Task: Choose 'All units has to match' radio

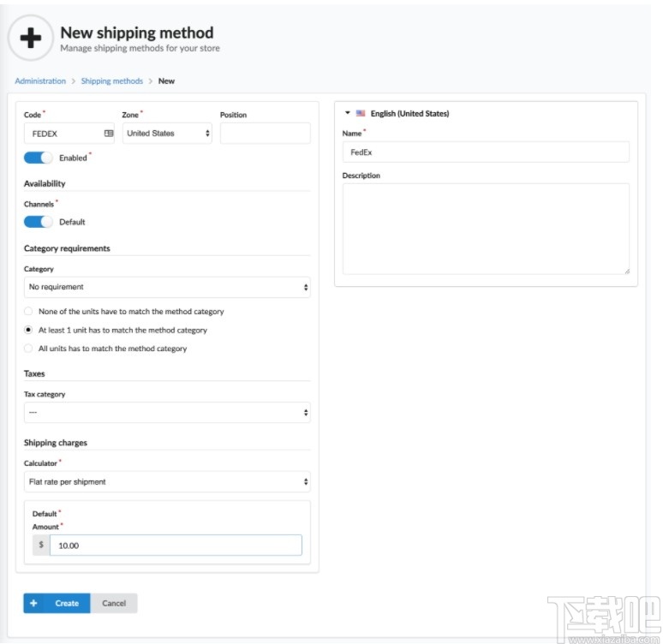Action: click(x=29, y=349)
